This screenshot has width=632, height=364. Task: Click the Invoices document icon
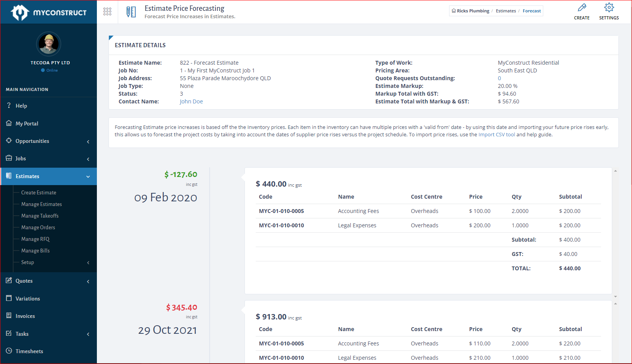click(9, 316)
